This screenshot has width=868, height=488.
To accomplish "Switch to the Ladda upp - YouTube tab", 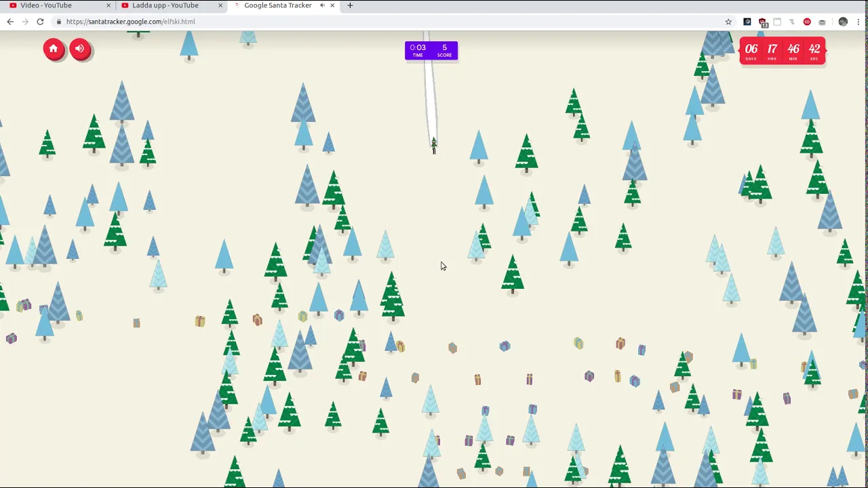I will (x=172, y=5).
